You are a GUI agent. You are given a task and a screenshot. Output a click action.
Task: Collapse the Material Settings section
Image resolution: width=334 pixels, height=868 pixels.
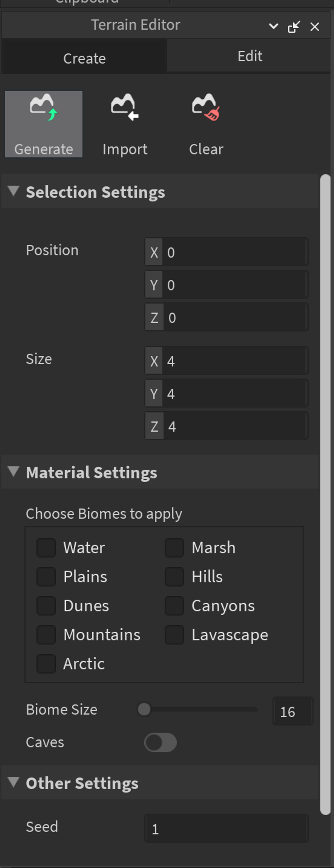(x=14, y=471)
